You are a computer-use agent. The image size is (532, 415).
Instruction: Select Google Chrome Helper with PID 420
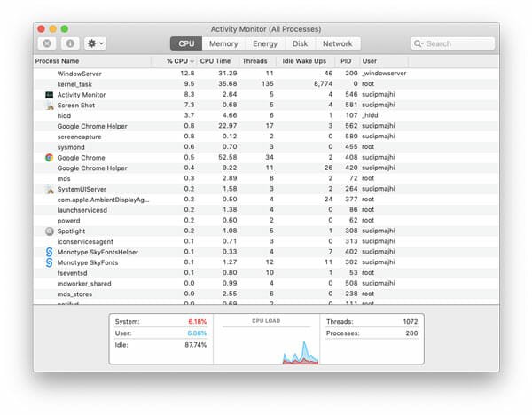pos(266,168)
